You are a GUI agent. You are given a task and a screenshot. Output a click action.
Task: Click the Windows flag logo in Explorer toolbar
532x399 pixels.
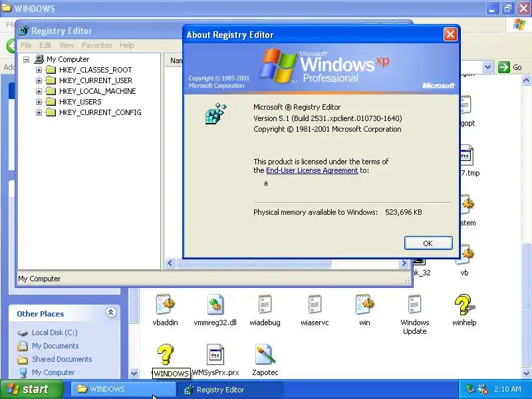pos(519,25)
